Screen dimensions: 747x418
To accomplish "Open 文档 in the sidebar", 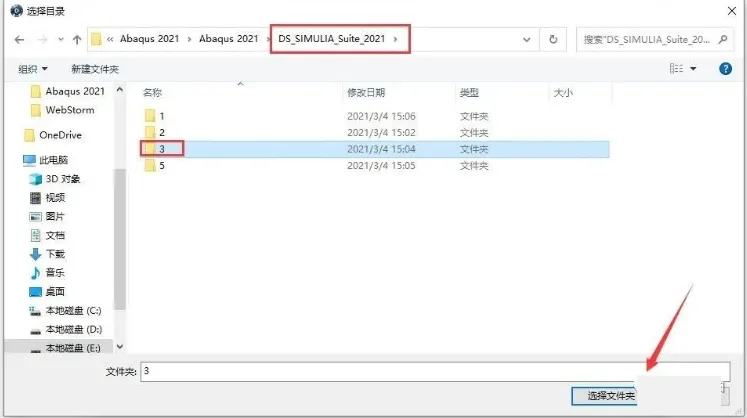I will pos(47,235).
